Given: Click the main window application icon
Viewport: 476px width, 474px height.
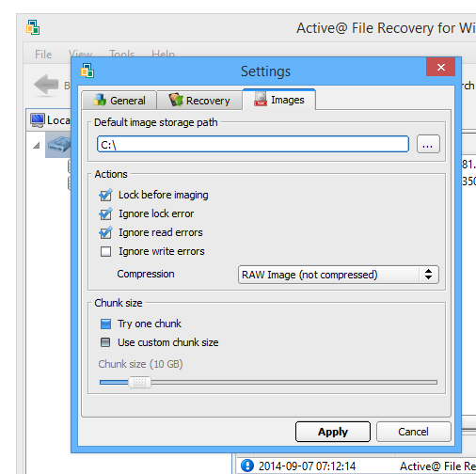Looking at the screenshot, I should pos(33,27).
